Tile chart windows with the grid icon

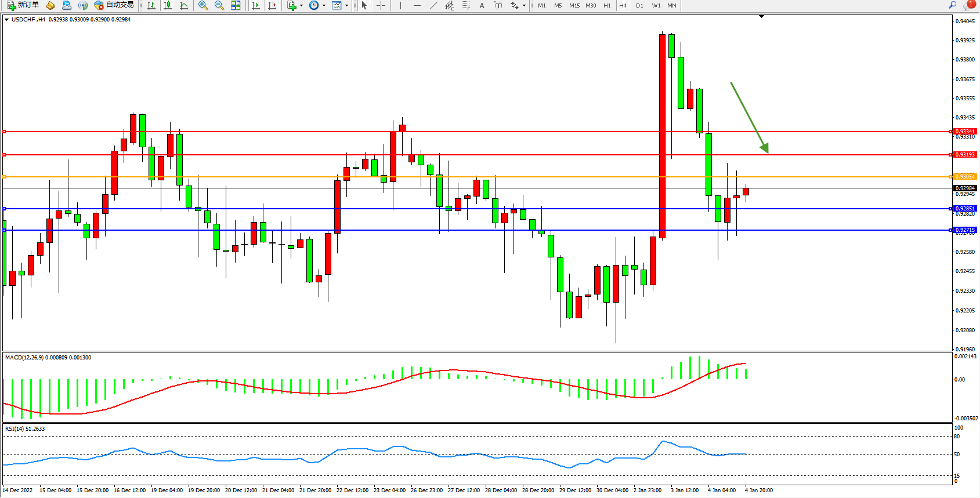click(236, 5)
